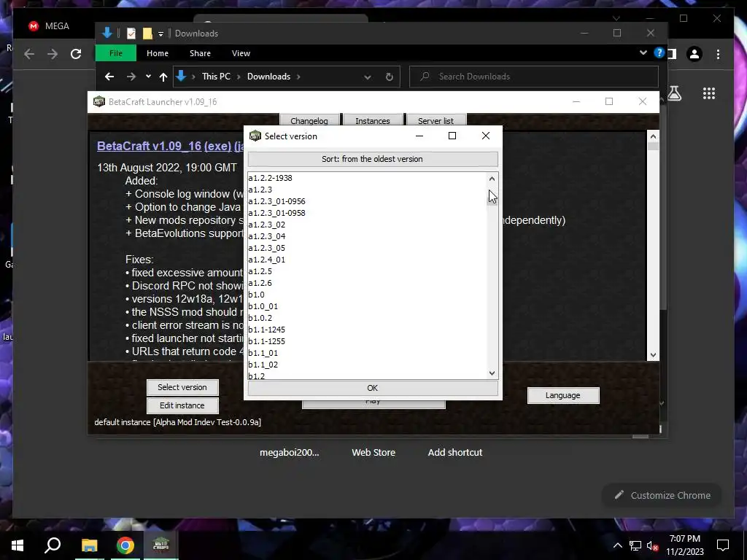The image size is (747, 560).
Task: Select version a1.2.3 in the list
Action: click(x=367, y=190)
